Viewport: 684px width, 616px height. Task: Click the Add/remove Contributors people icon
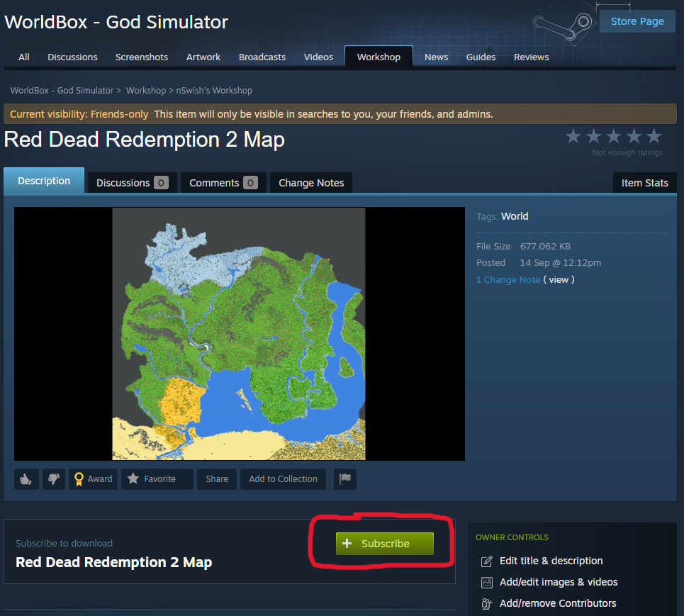(x=487, y=604)
